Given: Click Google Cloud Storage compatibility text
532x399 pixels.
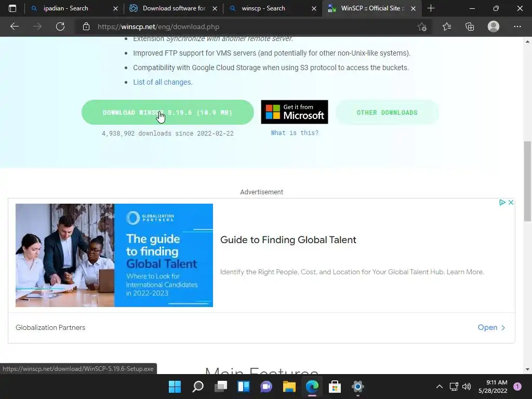Looking at the screenshot, I should click(x=271, y=68).
